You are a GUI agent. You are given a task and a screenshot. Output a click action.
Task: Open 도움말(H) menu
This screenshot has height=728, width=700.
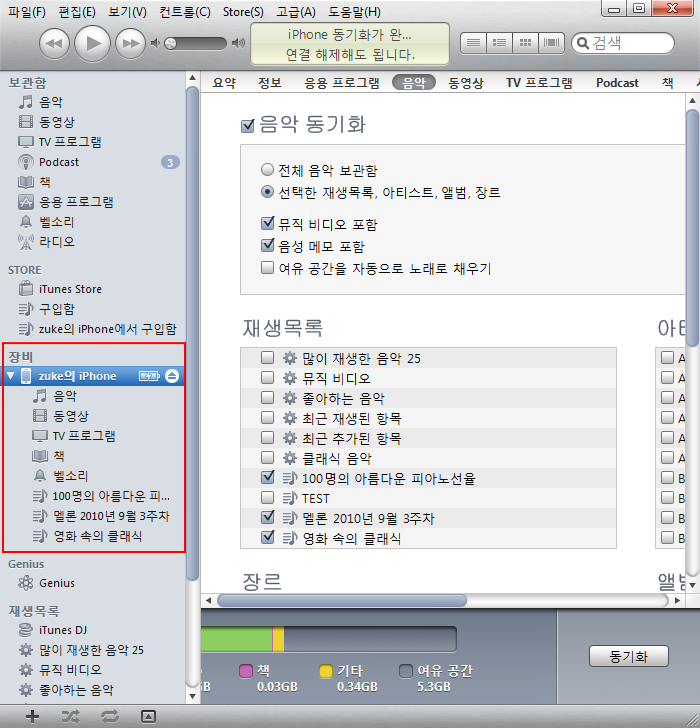point(355,12)
